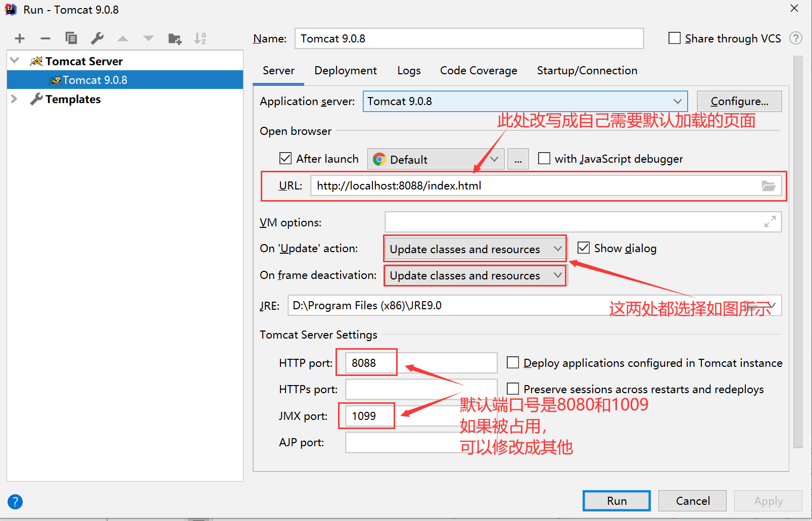This screenshot has height=521, width=812.
Task: Switch to the Startup/Connection tab
Action: pos(587,71)
